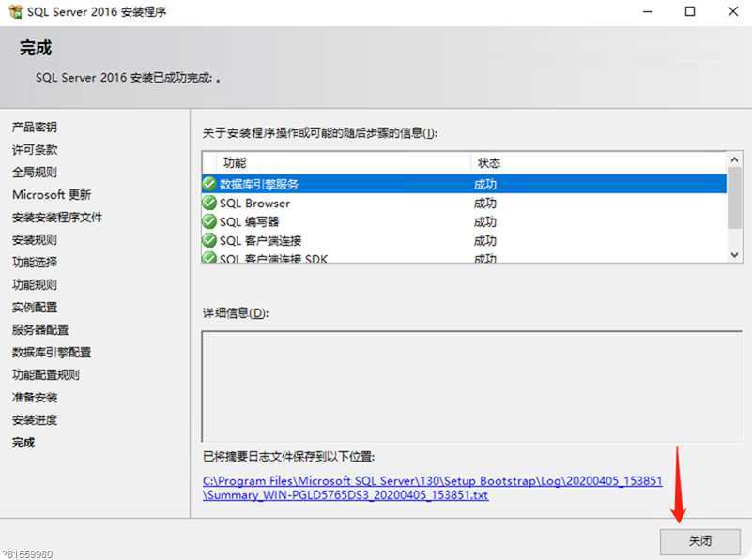Select the SQL Browser row

pyautogui.click(x=464, y=204)
